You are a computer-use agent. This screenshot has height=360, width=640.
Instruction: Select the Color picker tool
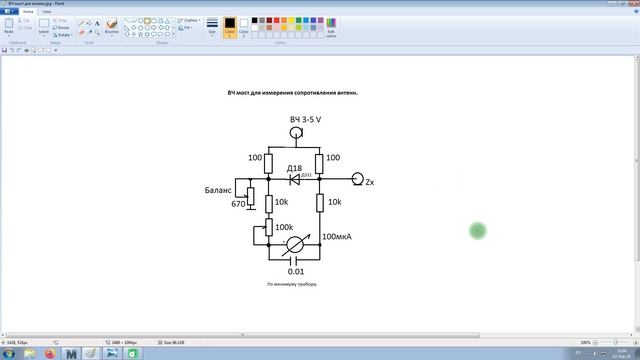point(89,32)
